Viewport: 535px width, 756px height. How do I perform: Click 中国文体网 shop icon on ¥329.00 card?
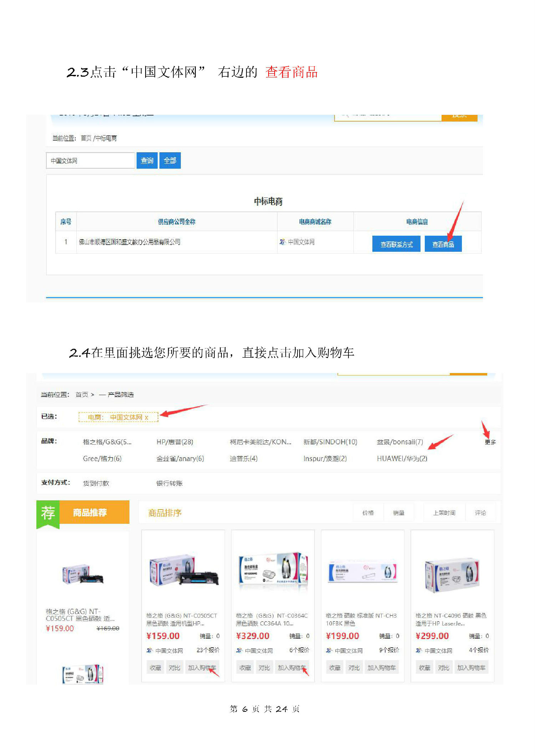pyautogui.click(x=239, y=650)
